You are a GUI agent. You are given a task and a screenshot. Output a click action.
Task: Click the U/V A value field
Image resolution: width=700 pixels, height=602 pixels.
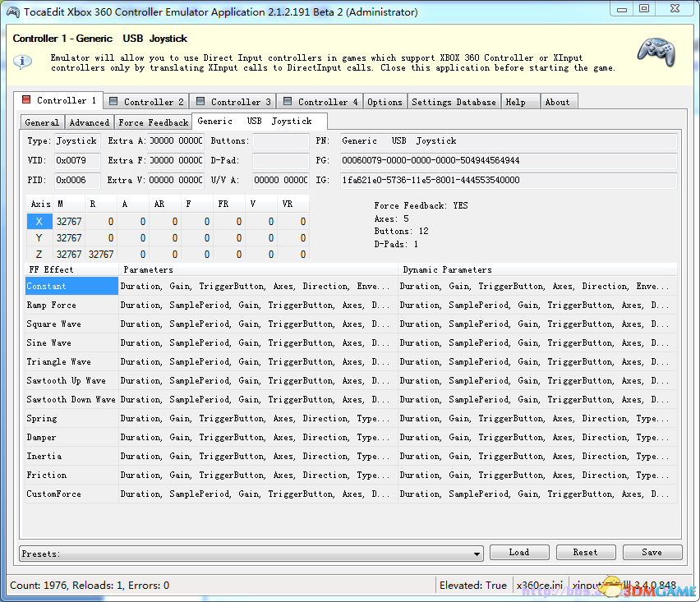[x=281, y=181]
